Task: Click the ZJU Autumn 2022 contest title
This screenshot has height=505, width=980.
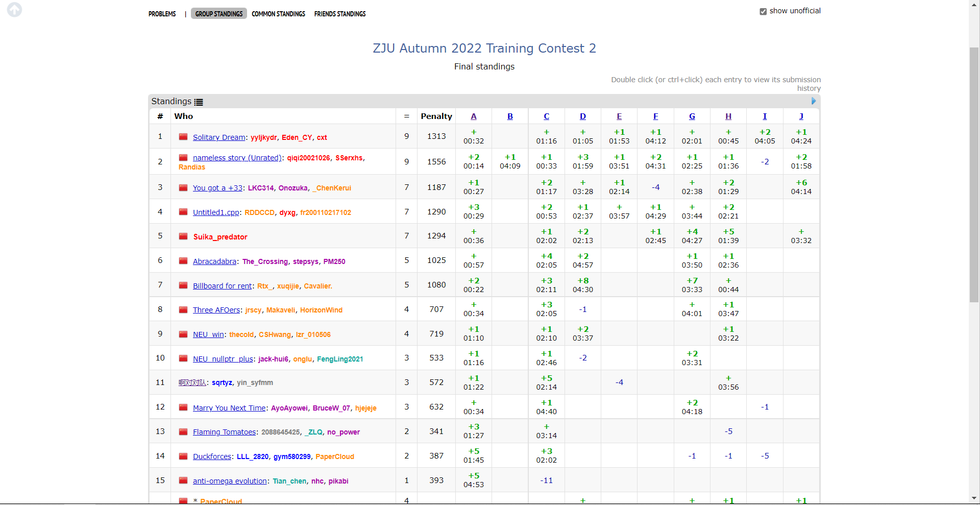Action: [484, 48]
